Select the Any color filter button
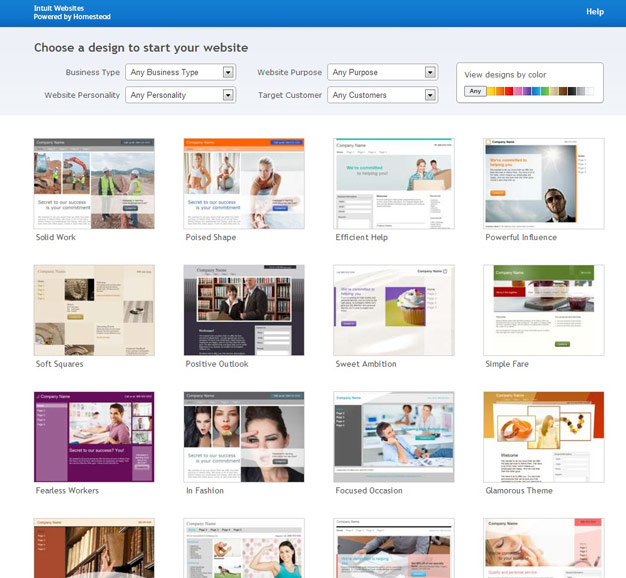Image resolution: width=626 pixels, height=578 pixels. 475,91
